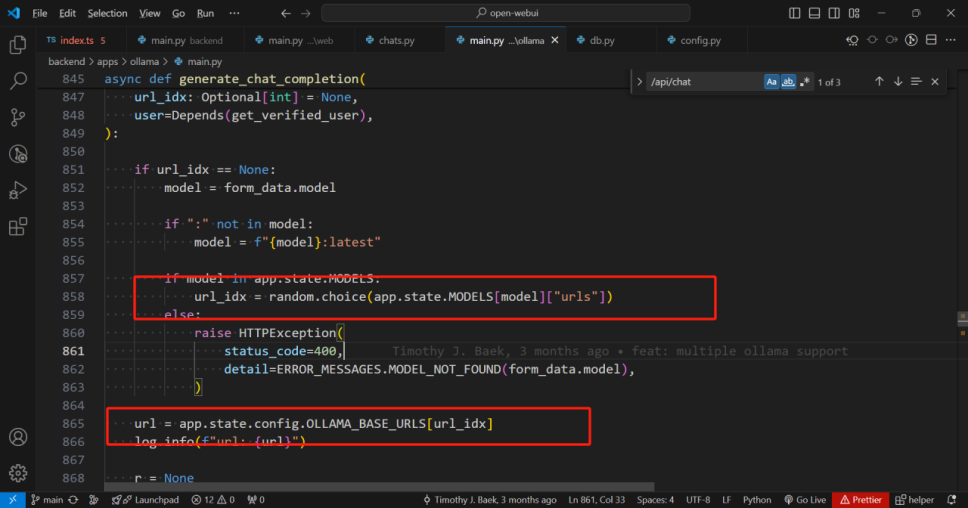Change end of line sequence LF
Image resolution: width=968 pixels, height=508 pixels.
(x=727, y=500)
